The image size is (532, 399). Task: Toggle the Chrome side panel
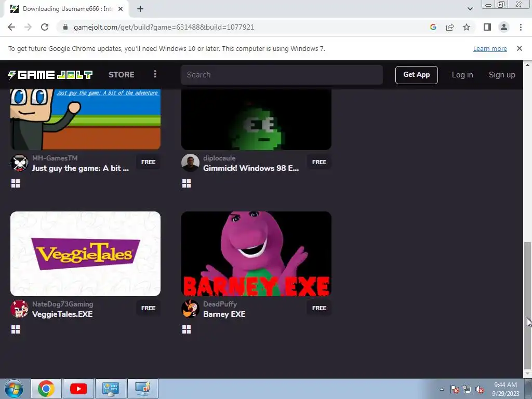(487, 27)
